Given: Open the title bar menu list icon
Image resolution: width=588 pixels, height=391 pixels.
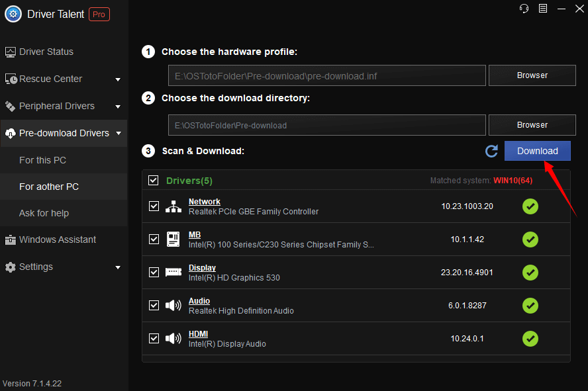Looking at the screenshot, I should pyautogui.click(x=542, y=8).
